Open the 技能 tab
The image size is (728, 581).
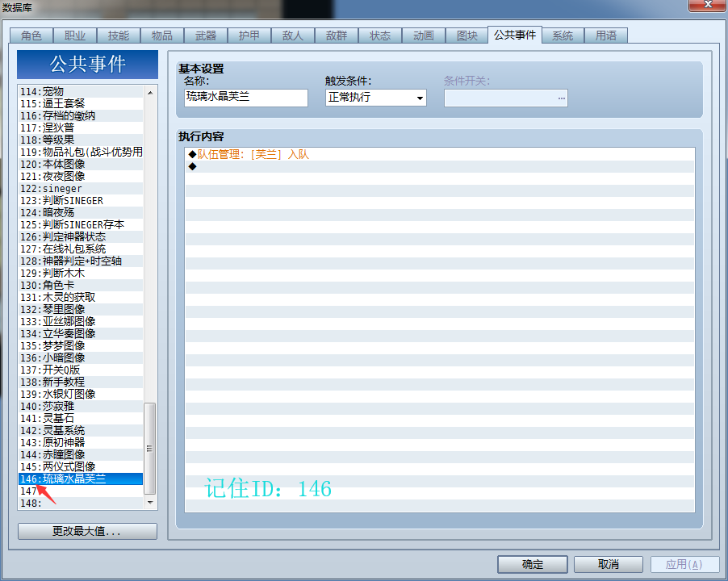point(119,36)
